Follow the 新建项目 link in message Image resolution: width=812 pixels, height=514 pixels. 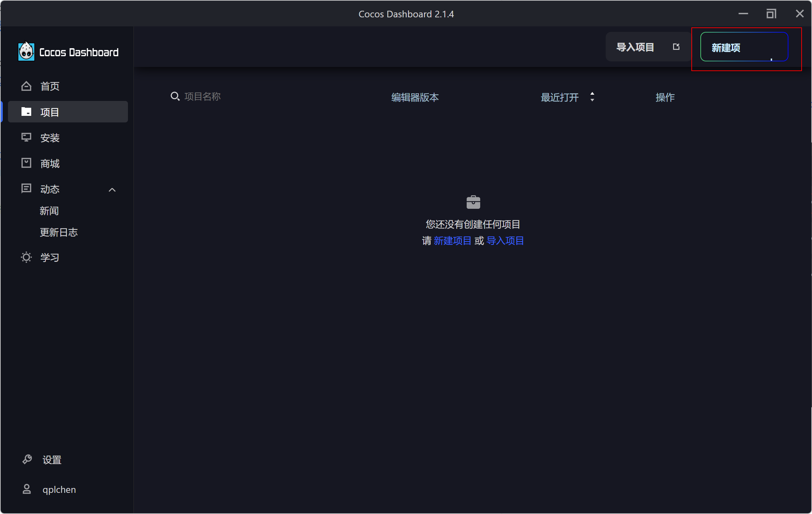452,241
